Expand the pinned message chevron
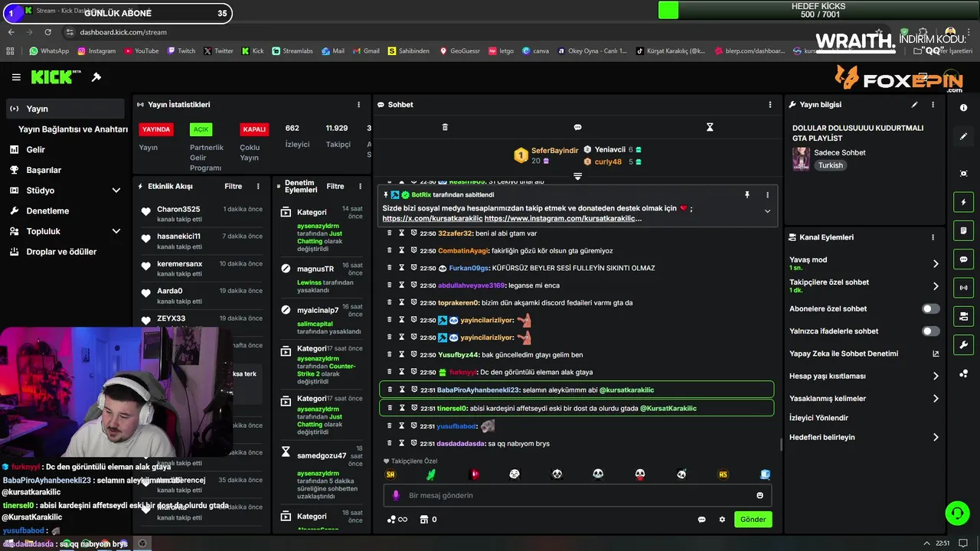Viewport: 980px width, 551px height. click(767, 212)
